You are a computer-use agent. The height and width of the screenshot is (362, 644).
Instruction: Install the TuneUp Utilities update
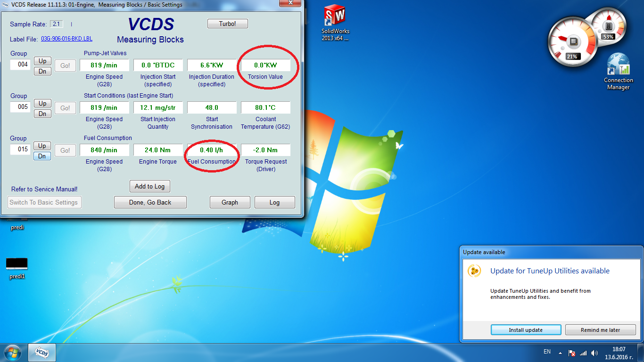pyautogui.click(x=526, y=330)
